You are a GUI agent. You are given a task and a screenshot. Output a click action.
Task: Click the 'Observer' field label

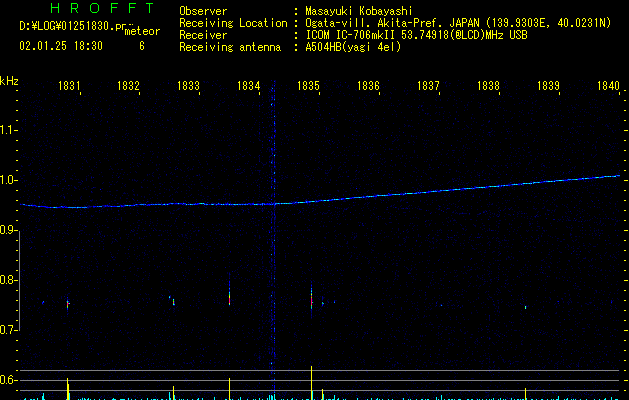coord(203,11)
